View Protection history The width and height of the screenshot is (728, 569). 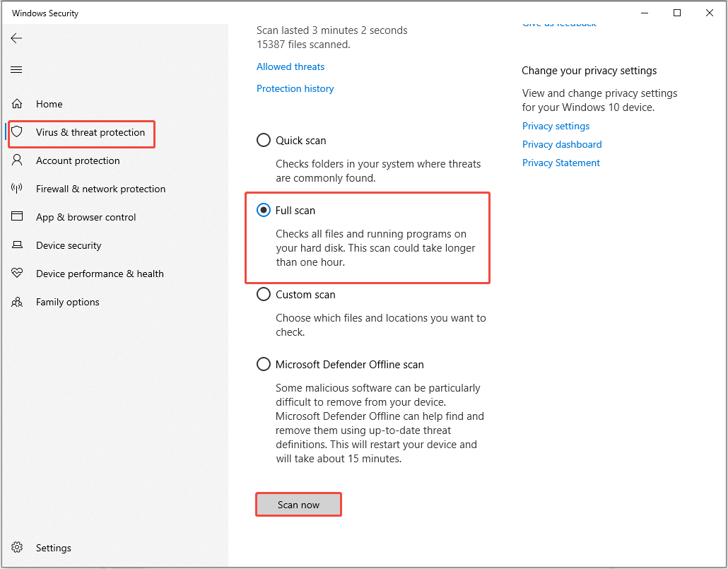coord(295,88)
